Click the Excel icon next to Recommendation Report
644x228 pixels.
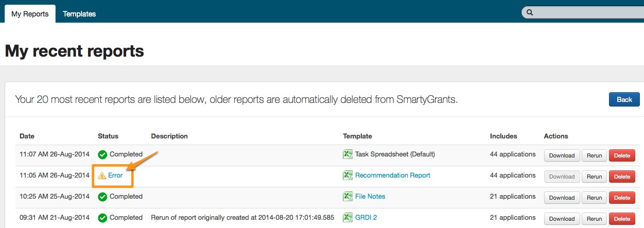347,176
